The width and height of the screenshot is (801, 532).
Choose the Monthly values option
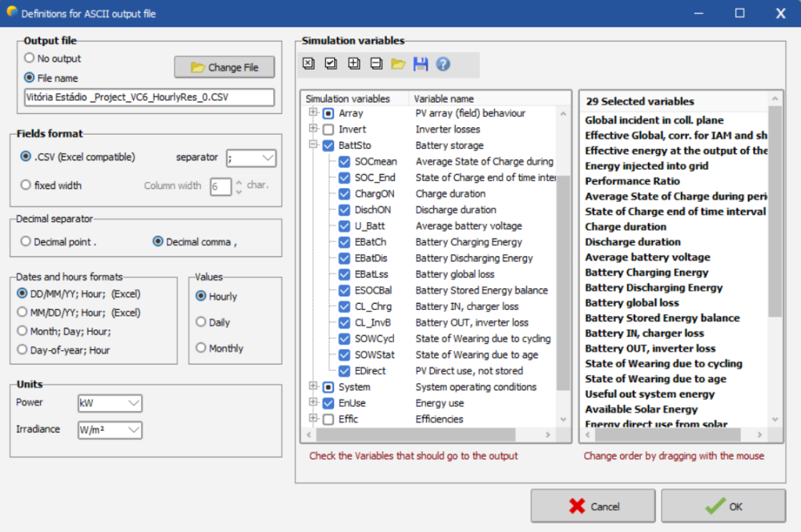click(x=201, y=349)
